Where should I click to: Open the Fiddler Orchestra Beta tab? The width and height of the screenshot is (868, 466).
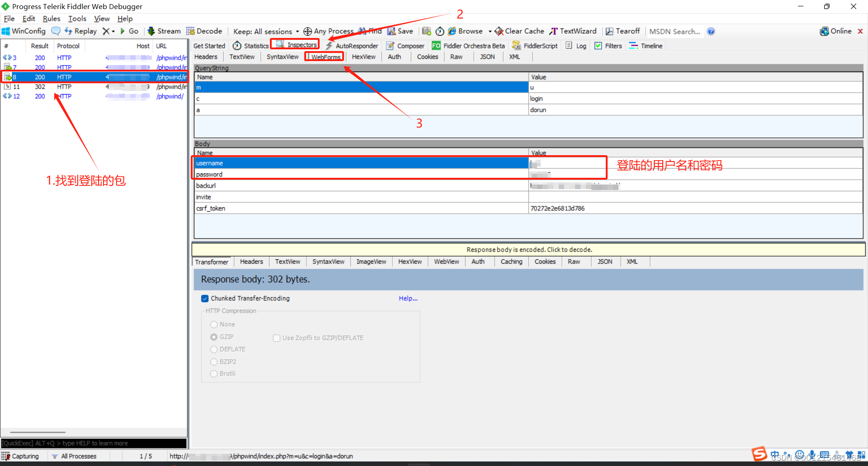click(468, 46)
